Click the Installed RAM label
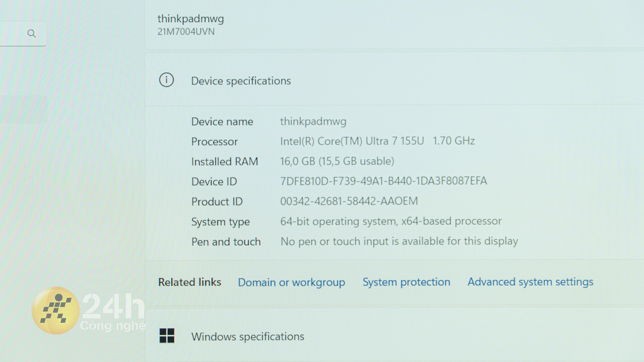Image resolution: width=644 pixels, height=362 pixels. pos(224,161)
